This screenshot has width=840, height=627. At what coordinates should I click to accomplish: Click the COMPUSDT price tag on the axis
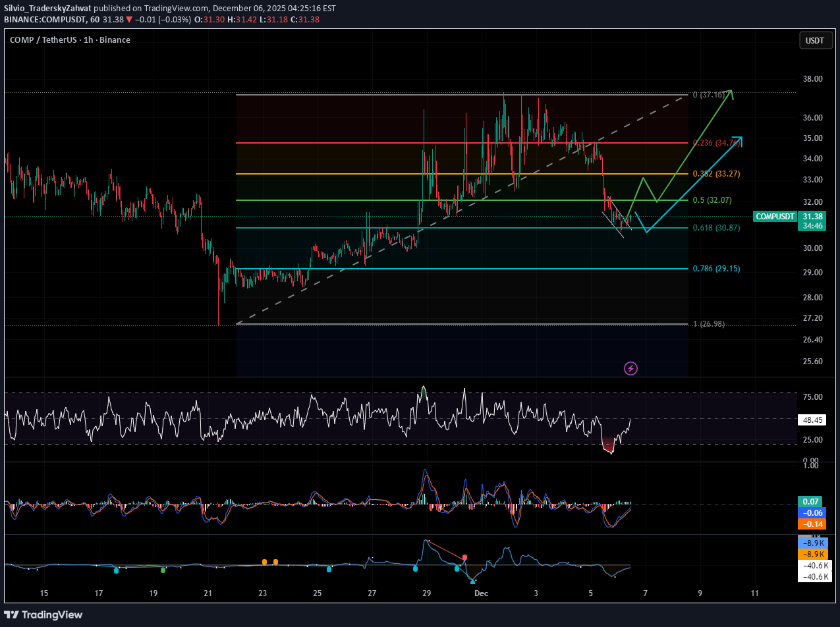point(775,216)
